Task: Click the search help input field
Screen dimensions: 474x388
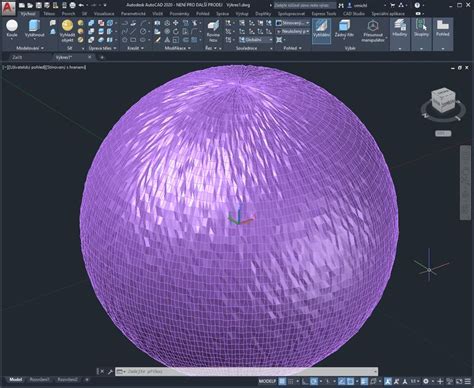Action: [x=305, y=5]
